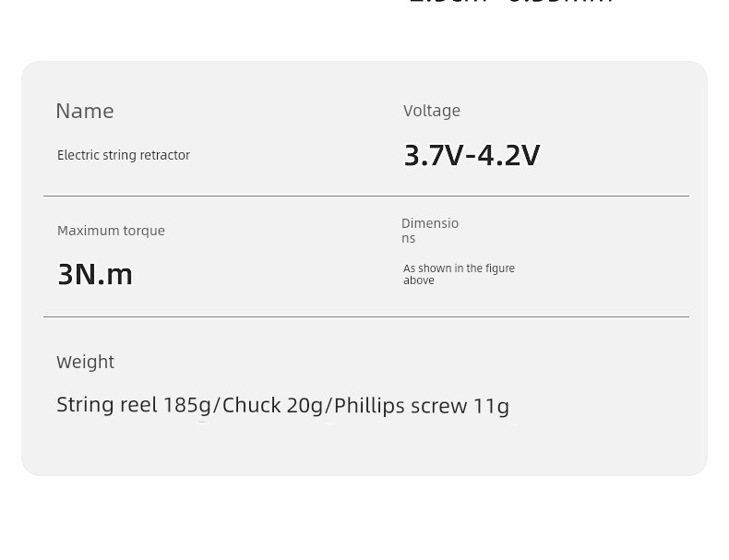This screenshot has width=729, height=560.
Task: Click the 'As shown in the figure above' text
Action: coord(459,274)
